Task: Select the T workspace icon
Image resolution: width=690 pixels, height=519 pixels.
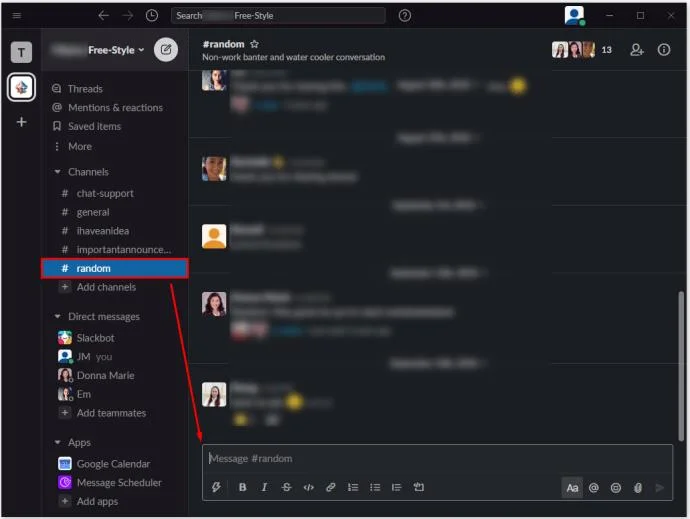Action: 21,53
